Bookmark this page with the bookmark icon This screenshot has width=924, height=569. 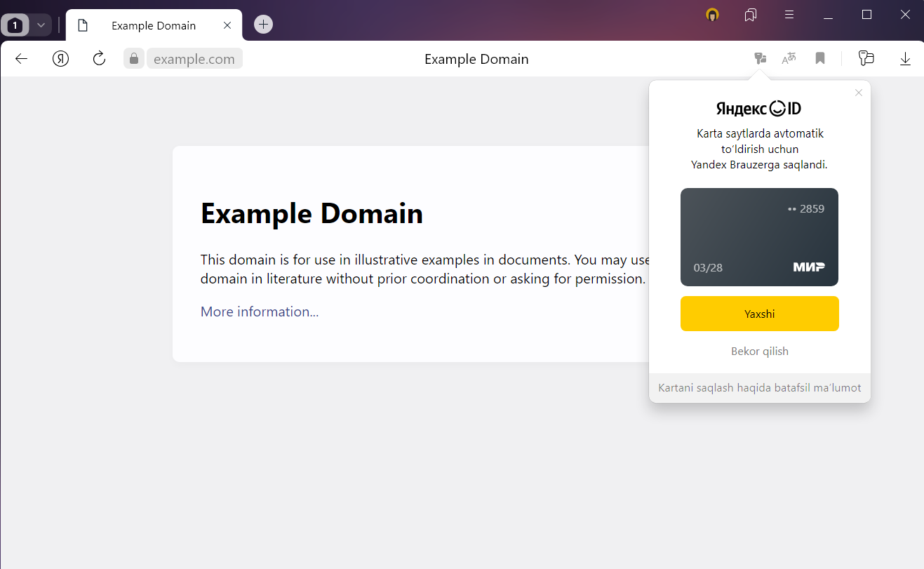tap(819, 59)
